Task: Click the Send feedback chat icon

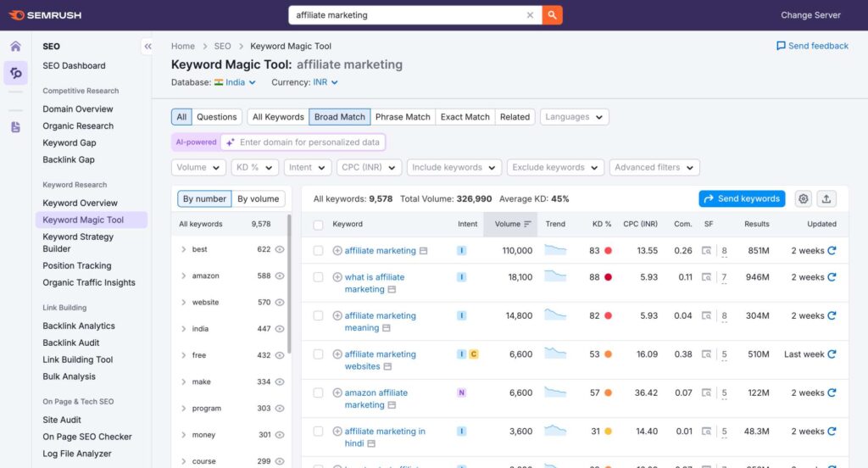Action: pos(781,46)
